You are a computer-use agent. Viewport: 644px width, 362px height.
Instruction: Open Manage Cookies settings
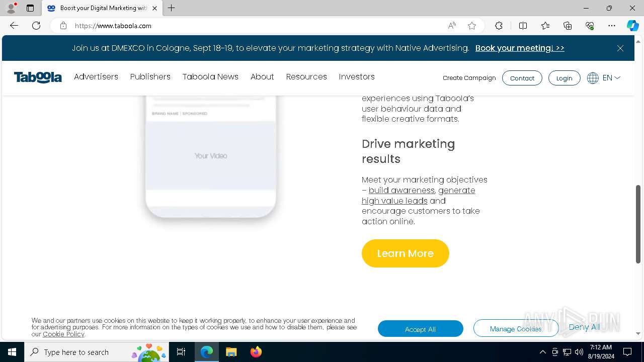(516, 329)
